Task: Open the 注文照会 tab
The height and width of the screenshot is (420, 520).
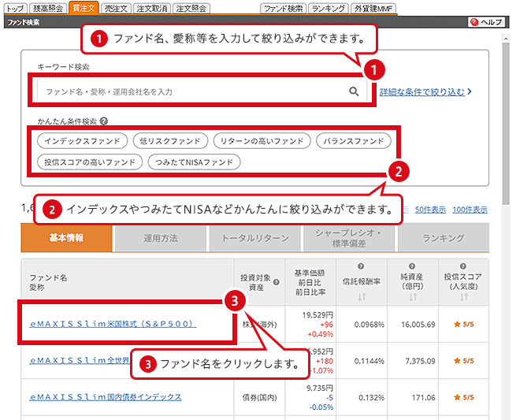Action: point(191,9)
